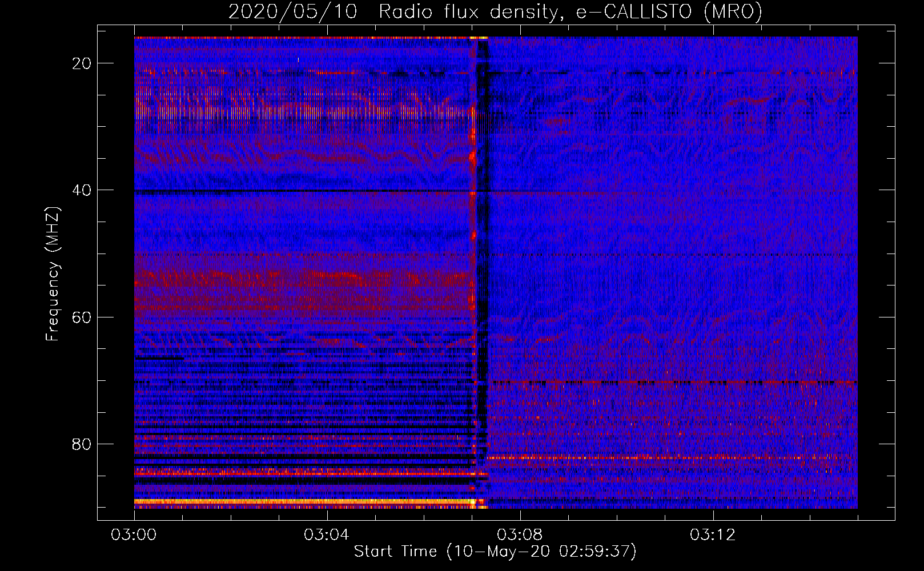The height and width of the screenshot is (571, 924).
Task: Click the 80 MHz frequency tick label
Action: tap(82, 444)
